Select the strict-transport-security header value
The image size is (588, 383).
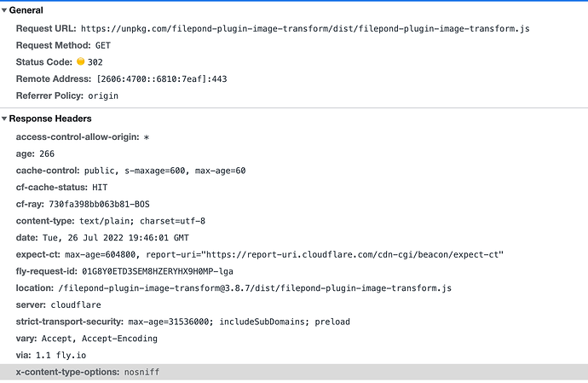pyautogui.click(x=239, y=322)
